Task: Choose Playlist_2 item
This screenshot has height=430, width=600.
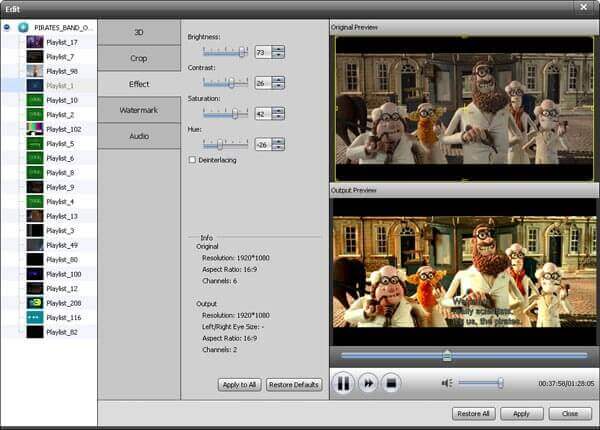Action: point(60,114)
